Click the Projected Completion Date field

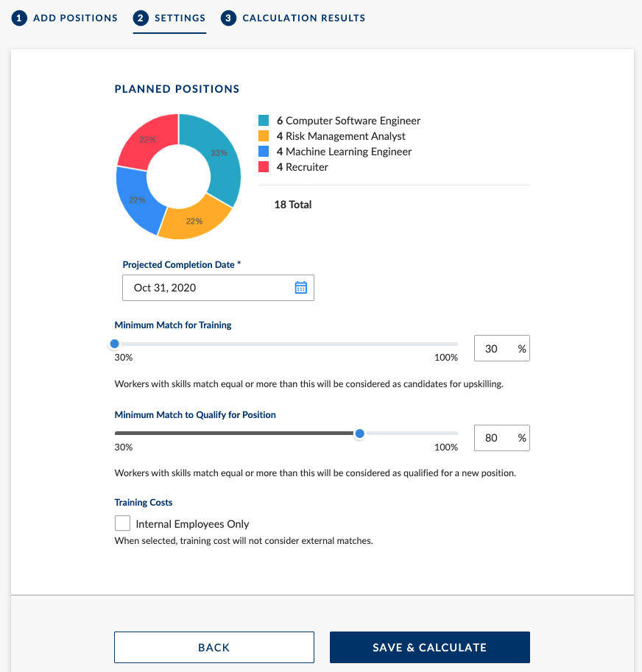[208, 288]
